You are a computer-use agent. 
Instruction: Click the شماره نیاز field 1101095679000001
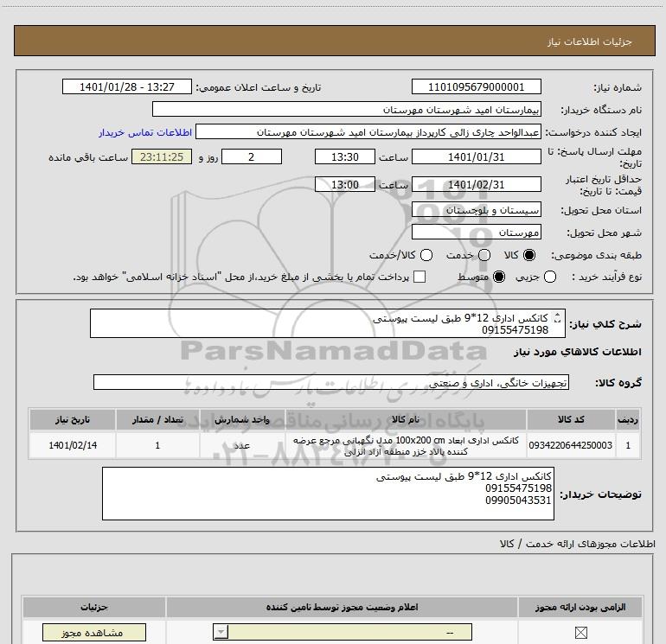[x=476, y=86]
